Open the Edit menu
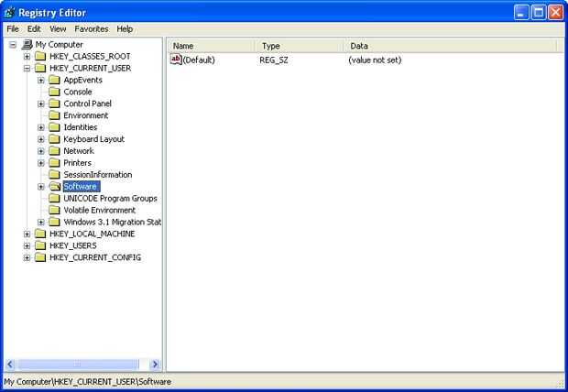Image resolution: width=568 pixels, height=392 pixels. point(34,29)
